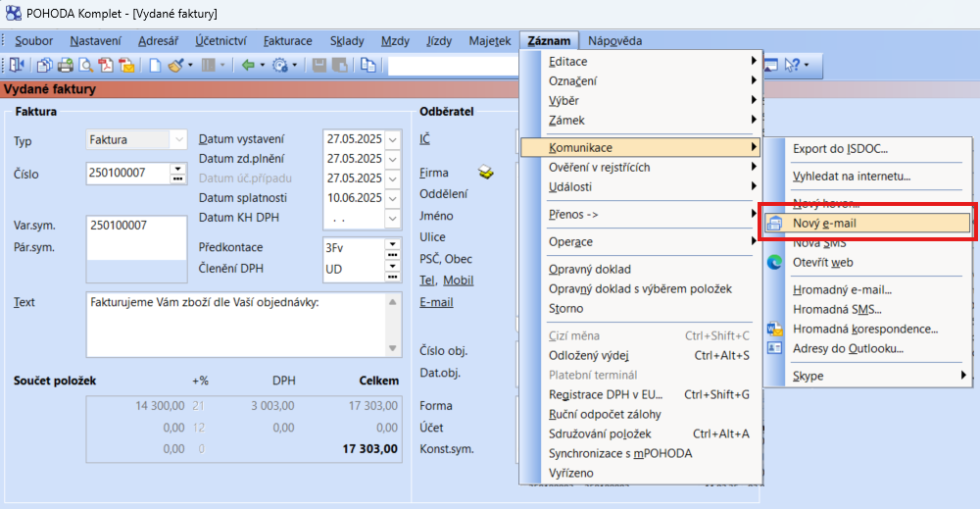Click the help pointer icon in toolbar
The width and height of the screenshot is (980, 509).
pos(792,66)
